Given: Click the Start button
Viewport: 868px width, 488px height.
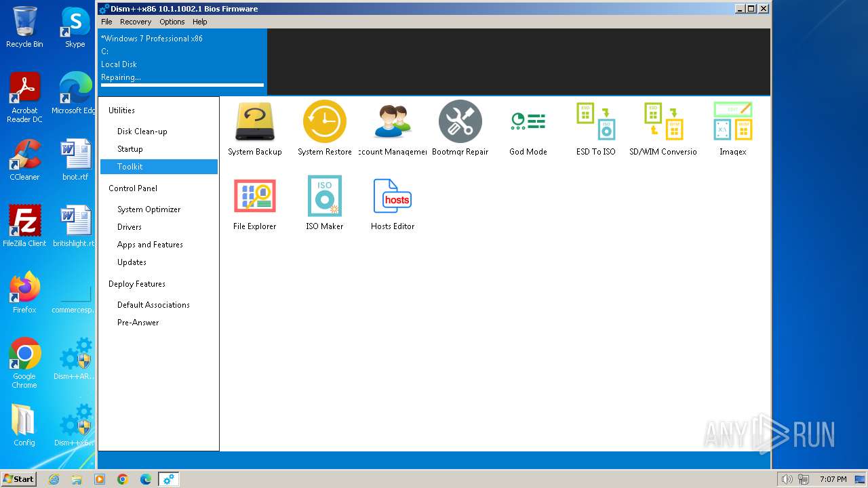Looking at the screenshot, I should pos(19,479).
